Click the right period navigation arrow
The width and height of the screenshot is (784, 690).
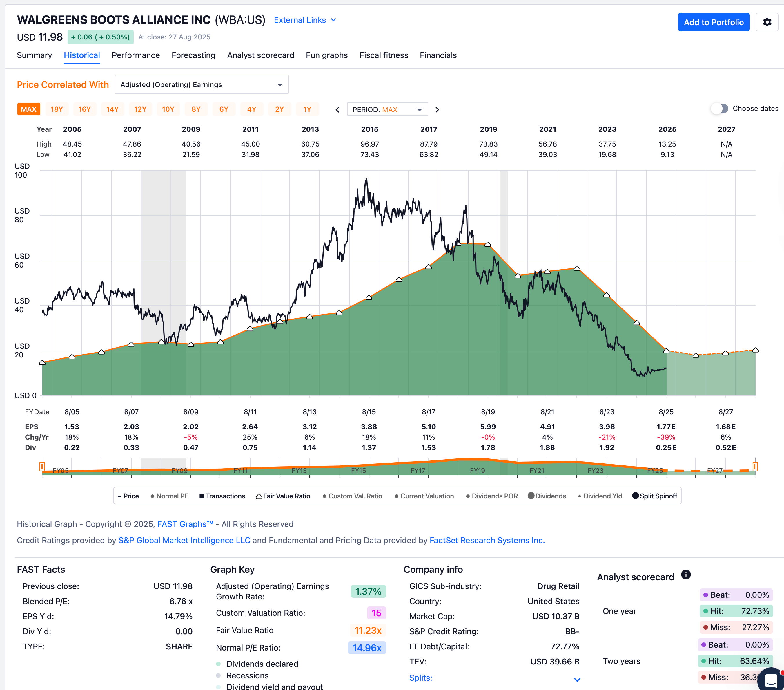[437, 109]
